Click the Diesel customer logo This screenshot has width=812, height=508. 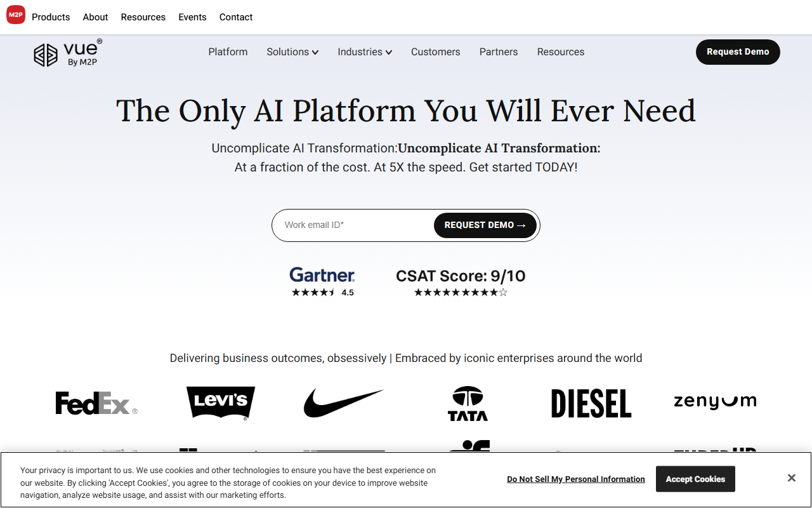coord(591,403)
